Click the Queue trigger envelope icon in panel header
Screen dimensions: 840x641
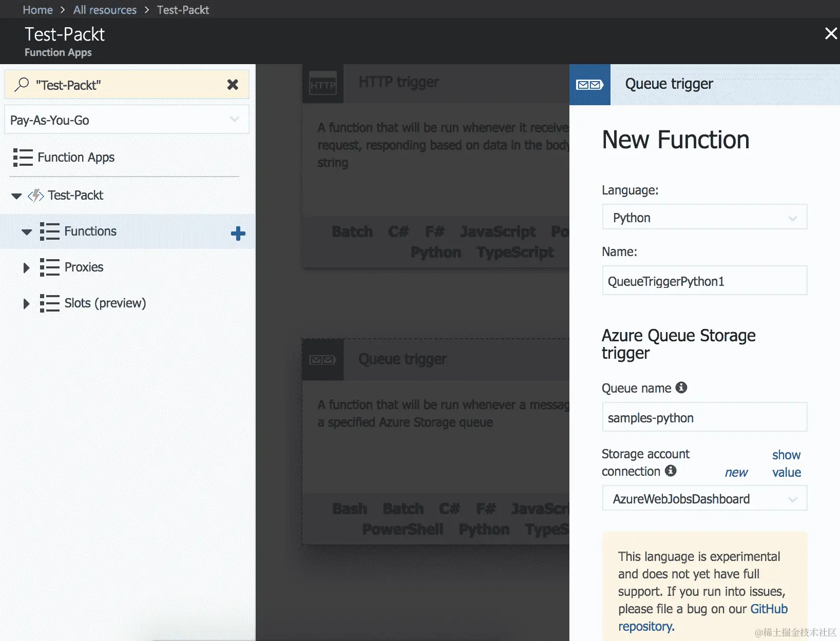point(590,85)
